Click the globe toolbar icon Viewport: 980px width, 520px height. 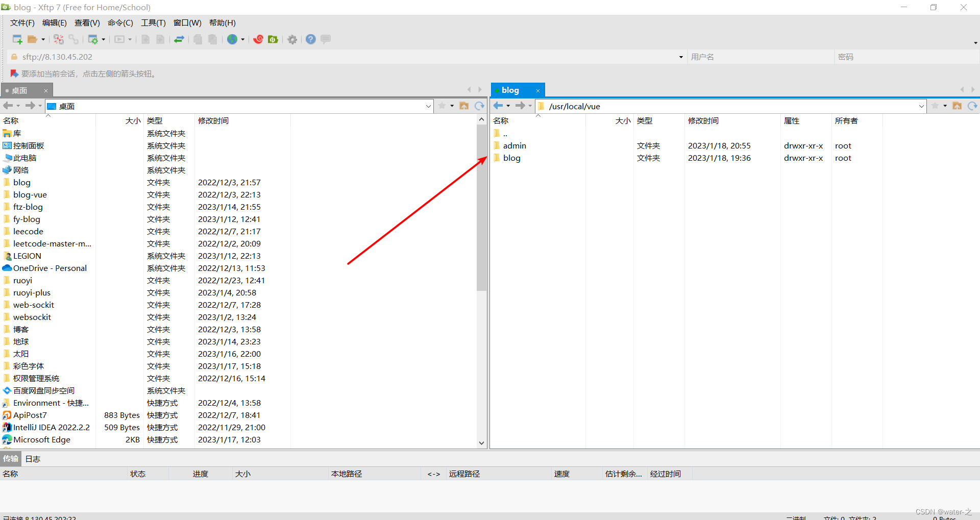(232, 39)
